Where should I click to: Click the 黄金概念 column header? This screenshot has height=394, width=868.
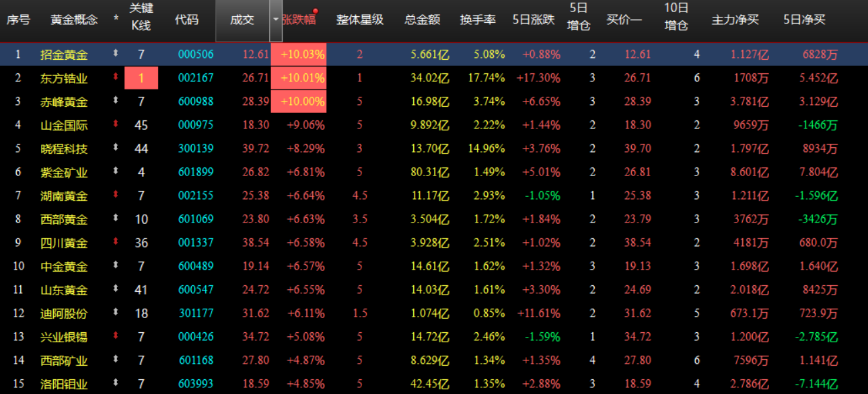[74, 20]
